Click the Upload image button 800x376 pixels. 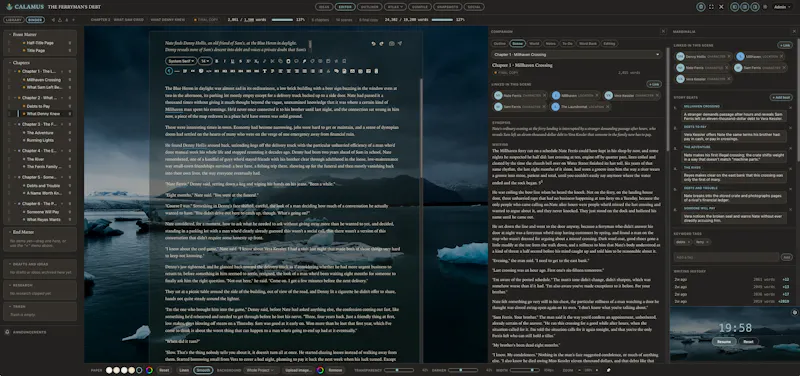tap(299, 370)
